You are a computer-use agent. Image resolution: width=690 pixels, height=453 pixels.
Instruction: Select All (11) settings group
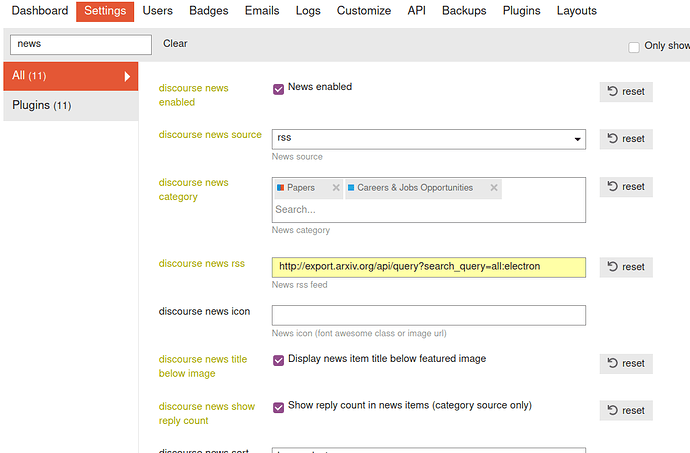click(x=70, y=76)
